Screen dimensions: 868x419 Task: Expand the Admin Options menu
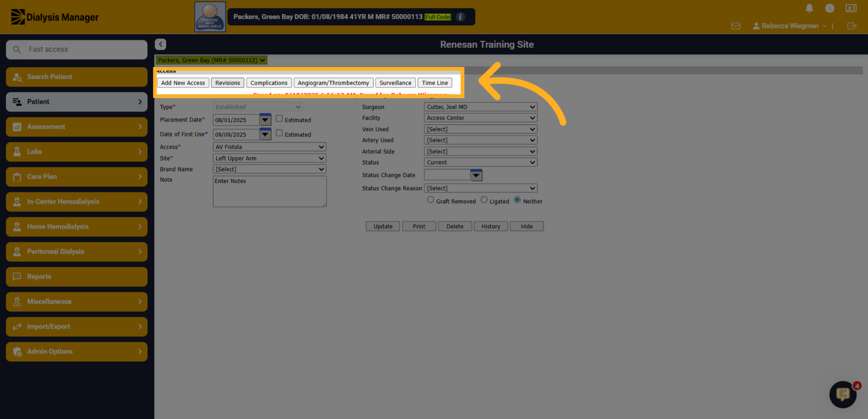click(77, 351)
